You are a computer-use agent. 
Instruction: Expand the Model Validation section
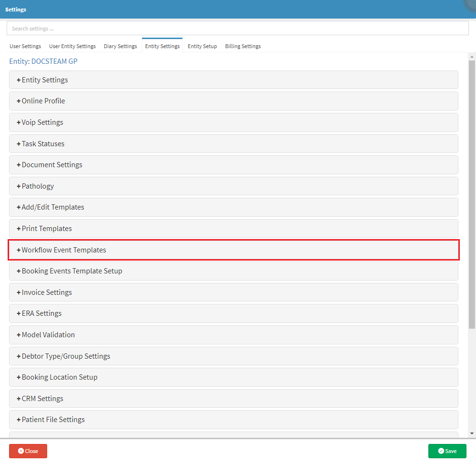pos(233,335)
